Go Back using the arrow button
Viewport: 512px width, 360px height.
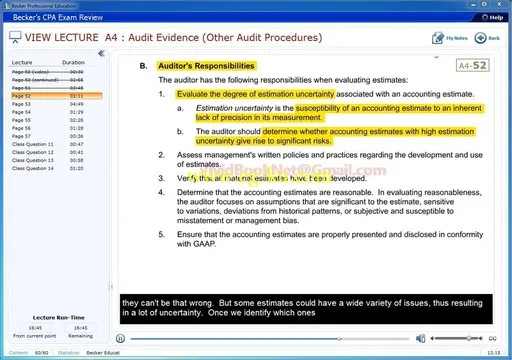pyautogui.click(x=487, y=38)
